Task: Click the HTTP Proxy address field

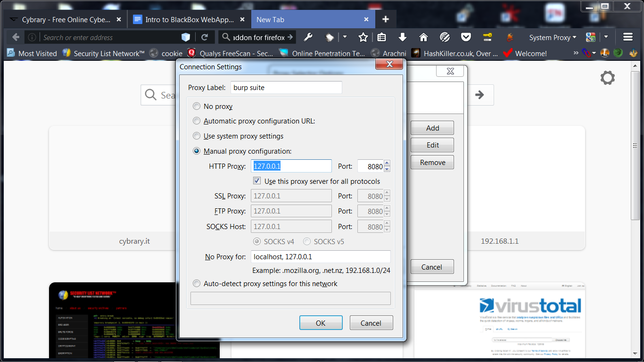Action: click(x=291, y=166)
